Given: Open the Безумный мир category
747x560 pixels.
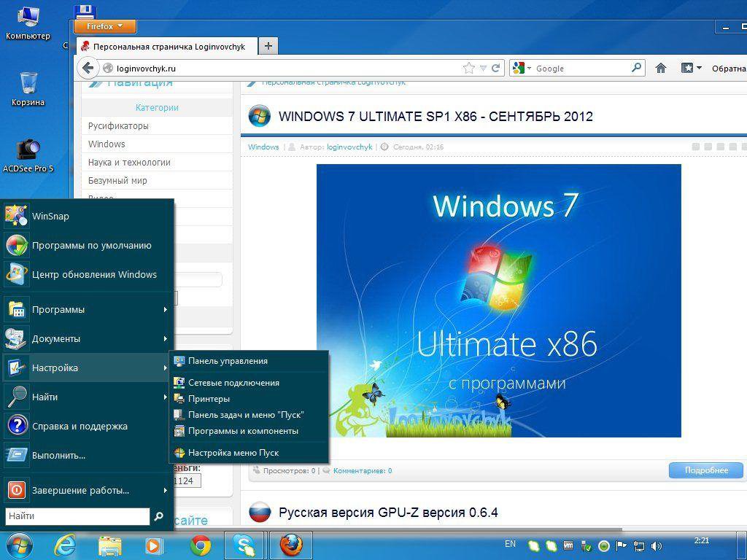Looking at the screenshot, I should (117, 181).
